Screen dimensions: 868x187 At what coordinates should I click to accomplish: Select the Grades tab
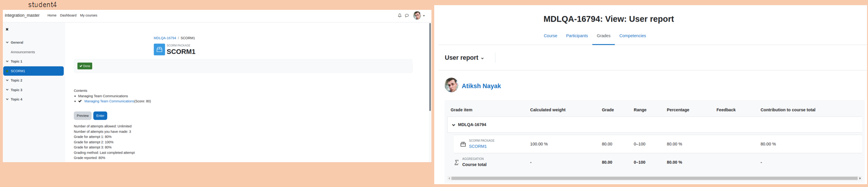(x=603, y=36)
